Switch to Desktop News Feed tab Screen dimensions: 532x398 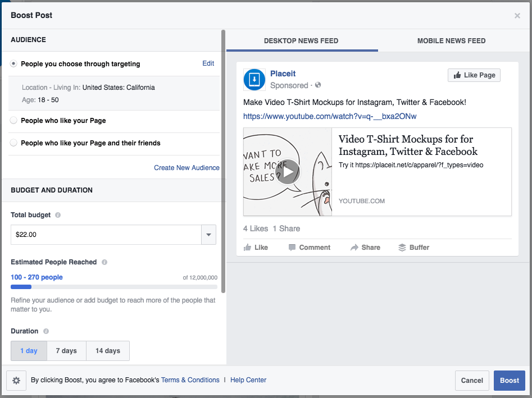click(301, 40)
